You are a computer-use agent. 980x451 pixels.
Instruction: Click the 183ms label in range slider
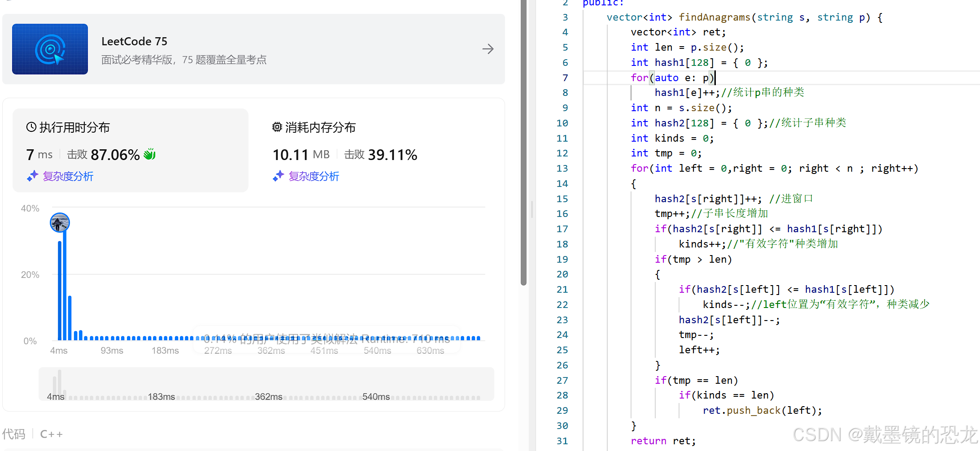tap(161, 397)
